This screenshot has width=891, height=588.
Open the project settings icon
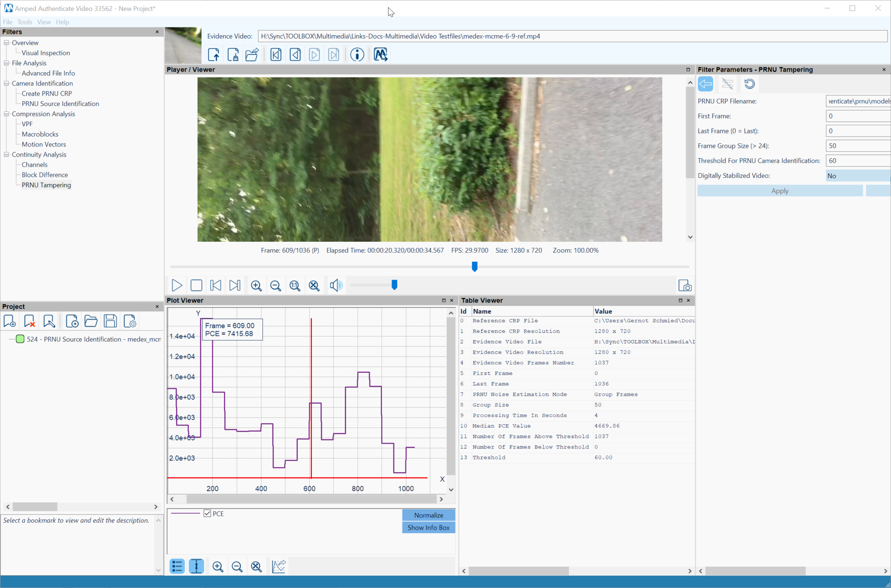[x=130, y=321]
